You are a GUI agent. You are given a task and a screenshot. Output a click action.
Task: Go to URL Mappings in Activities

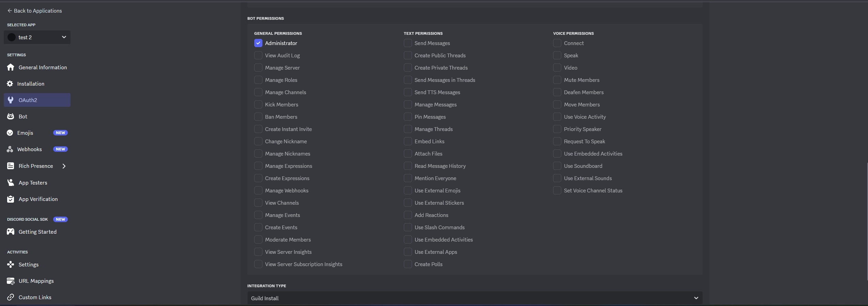(36, 281)
